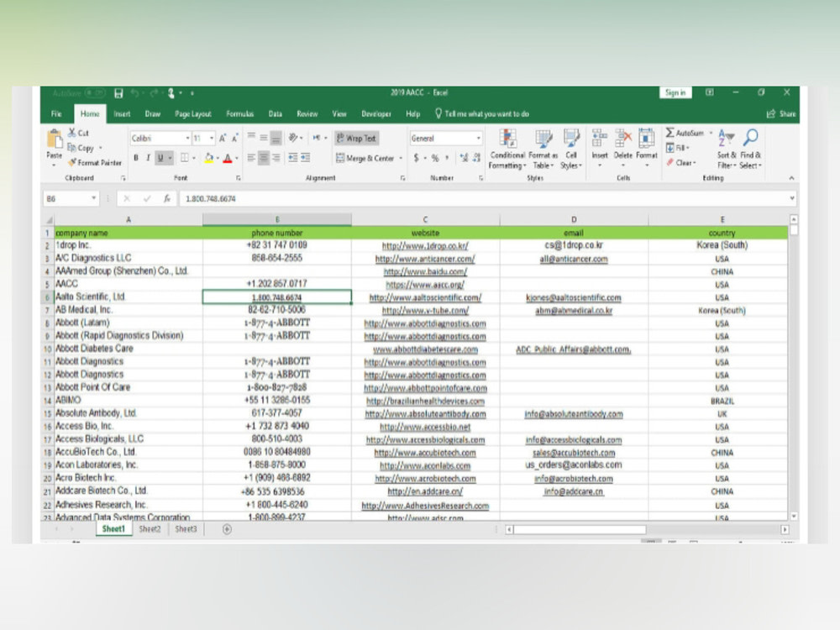Switch to the Formulas tab
The height and width of the screenshot is (630, 840).
point(239,113)
